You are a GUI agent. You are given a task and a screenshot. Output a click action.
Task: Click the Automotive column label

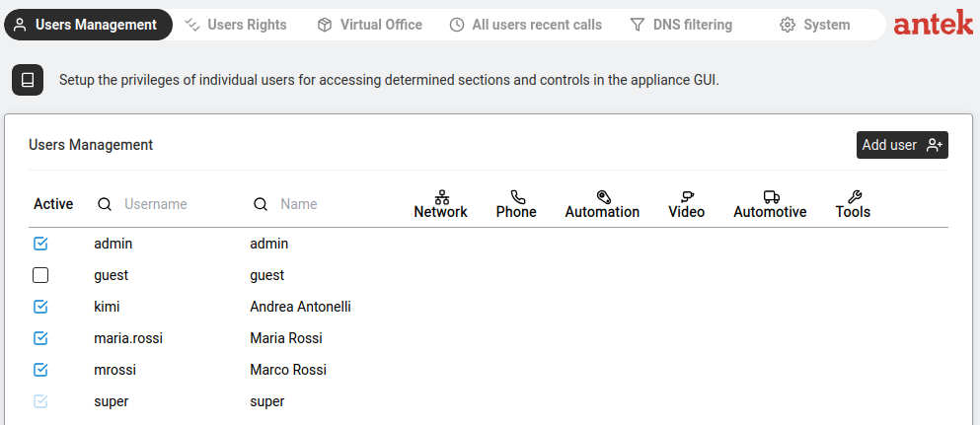(770, 212)
